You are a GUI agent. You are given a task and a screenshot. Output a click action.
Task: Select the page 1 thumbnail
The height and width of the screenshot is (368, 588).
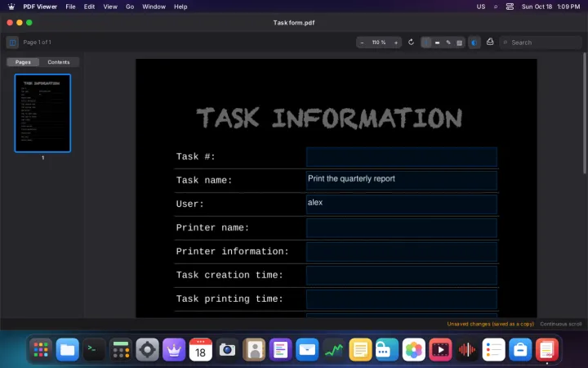click(42, 113)
